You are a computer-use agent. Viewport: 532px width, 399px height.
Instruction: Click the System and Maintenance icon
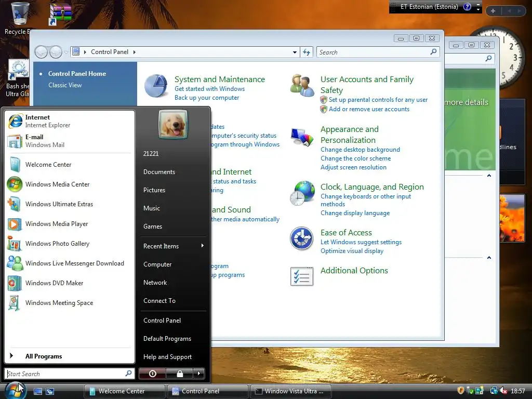(156, 86)
